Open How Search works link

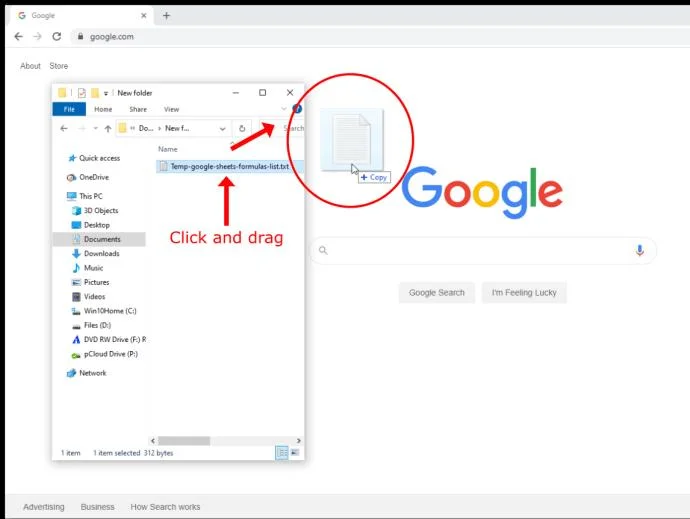click(x=165, y=507)
